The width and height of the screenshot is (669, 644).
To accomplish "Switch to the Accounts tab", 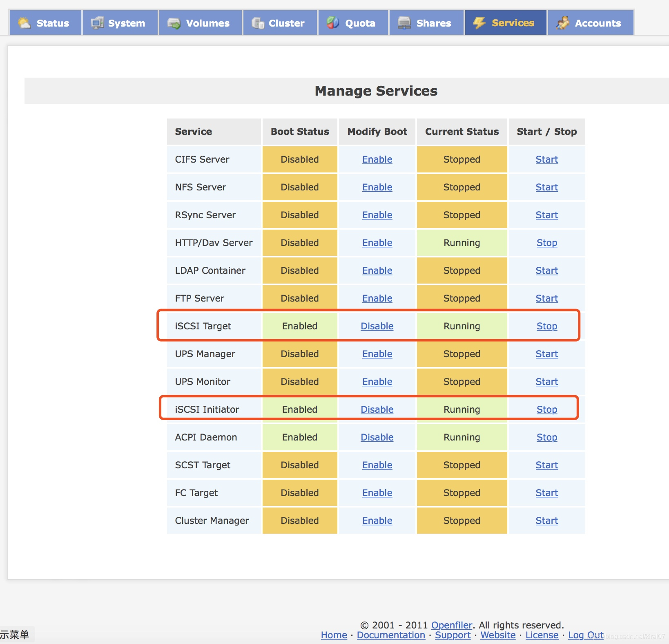I will 591,23.
